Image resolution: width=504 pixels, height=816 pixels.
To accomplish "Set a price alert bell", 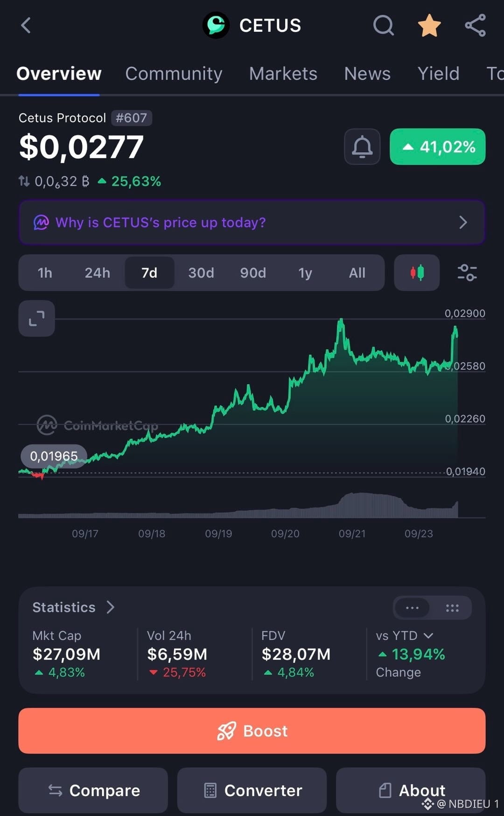I will point(362,147).
